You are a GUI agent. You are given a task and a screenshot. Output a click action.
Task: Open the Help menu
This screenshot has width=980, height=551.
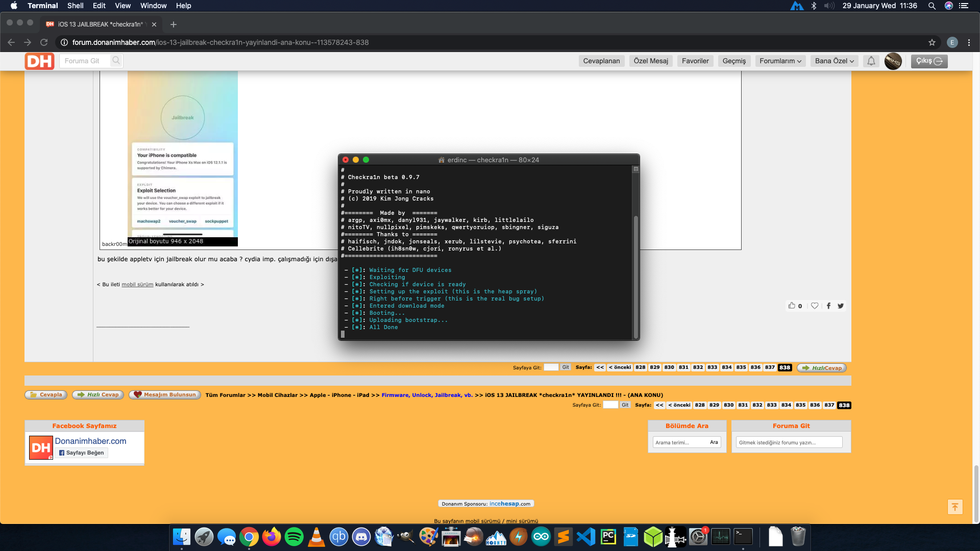coord(183,6)
